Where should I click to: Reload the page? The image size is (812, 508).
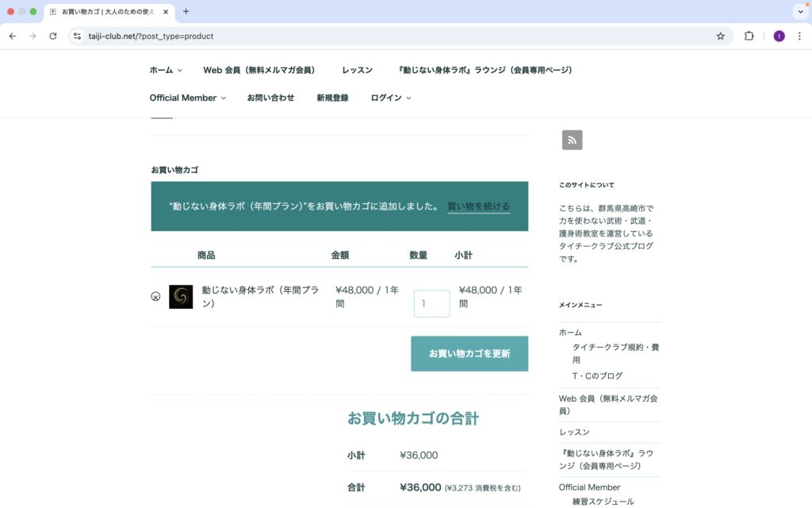tap(53, 36)
